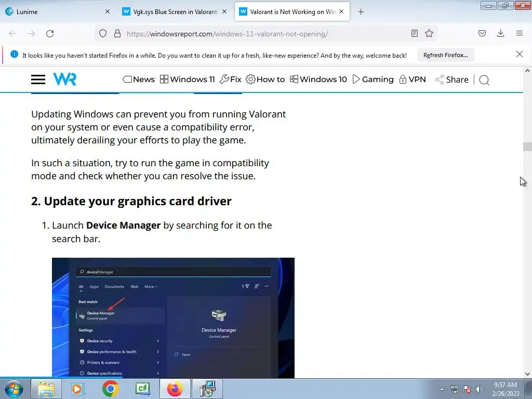Close the Valorant is Not Working tab

pos(341,11)
